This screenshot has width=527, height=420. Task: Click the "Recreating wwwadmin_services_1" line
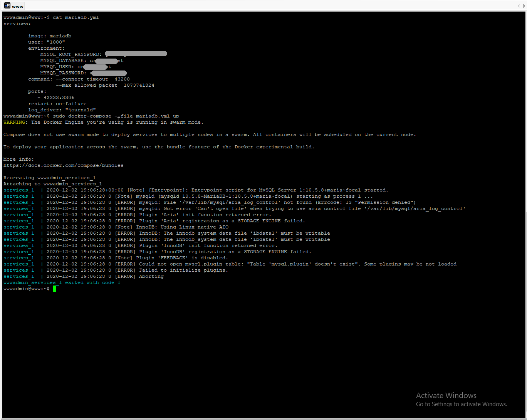[50, 178]
